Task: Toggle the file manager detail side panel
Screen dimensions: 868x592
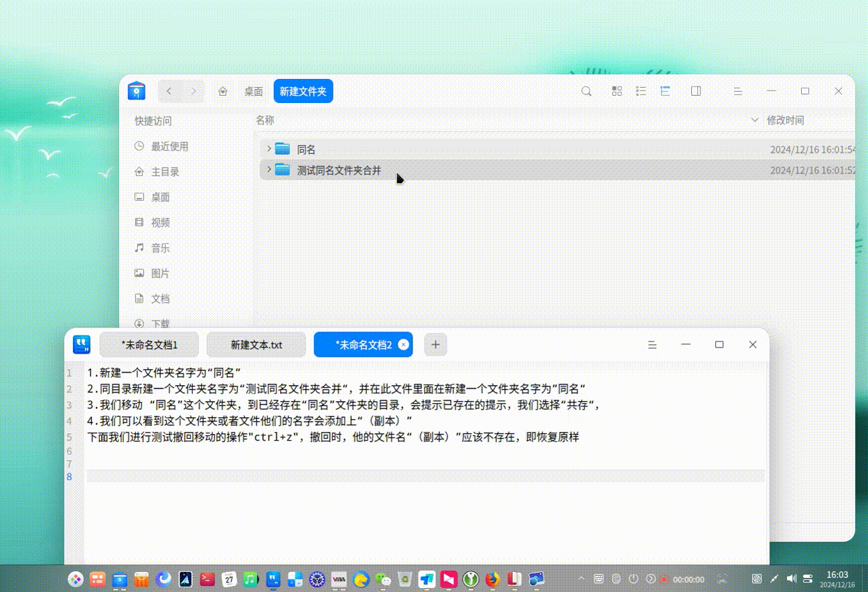Action: [x=696, y=91]
